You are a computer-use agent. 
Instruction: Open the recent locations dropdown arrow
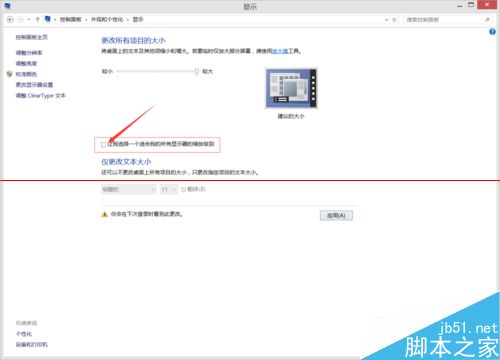(x=29, y=20)
